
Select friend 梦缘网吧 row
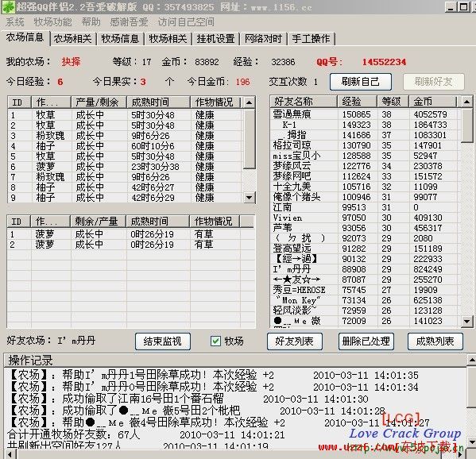pyautogui.click(x=366, y=176)
